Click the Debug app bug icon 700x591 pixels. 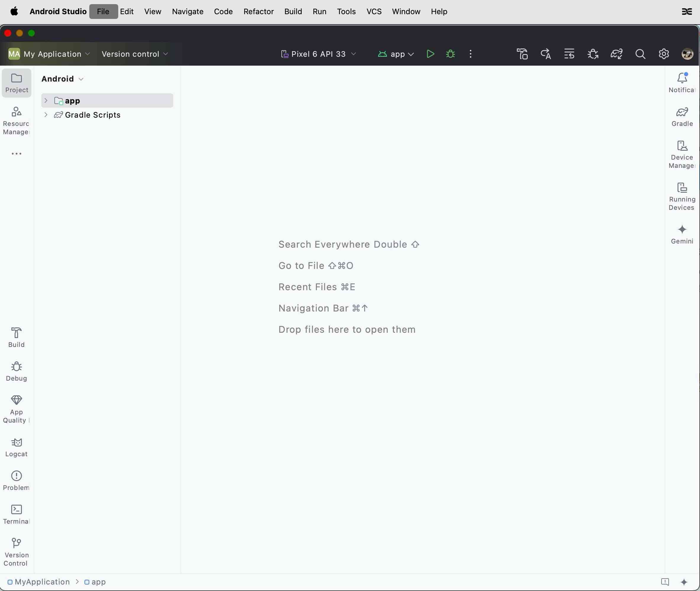(451, 54)
